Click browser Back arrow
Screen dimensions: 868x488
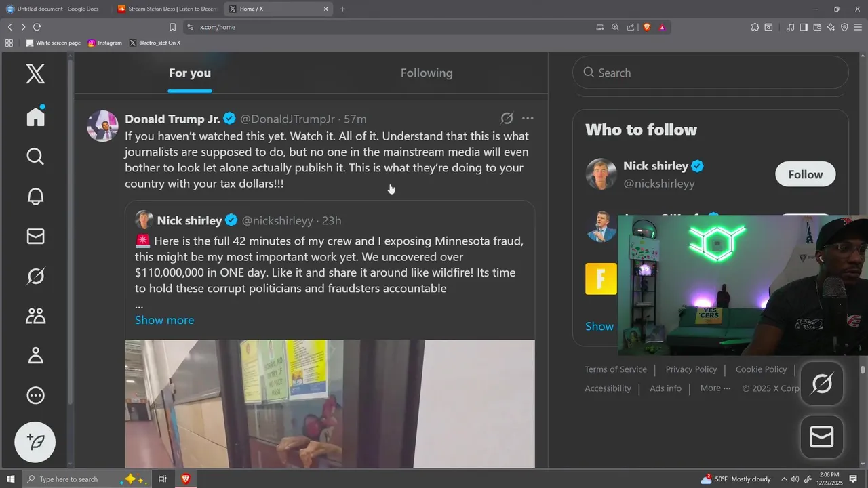coord(9,27)
